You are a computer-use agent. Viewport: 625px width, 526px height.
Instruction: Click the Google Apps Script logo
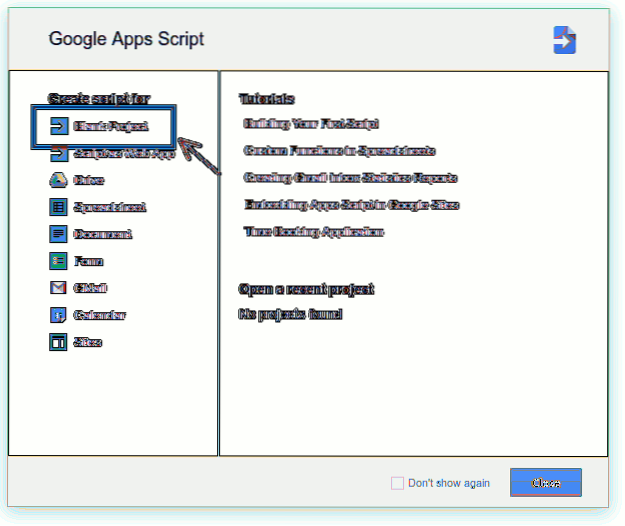[x=565, y=40]
